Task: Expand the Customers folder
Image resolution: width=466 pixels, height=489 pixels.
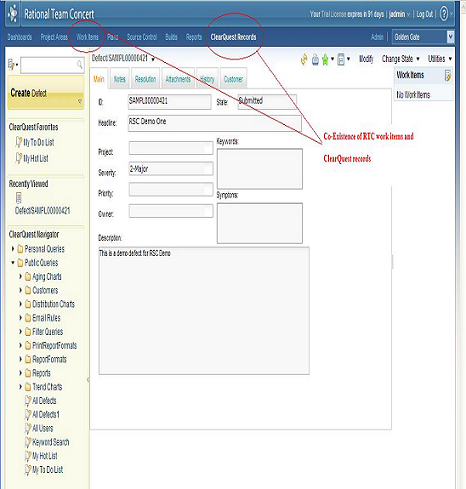Action: 20,290
